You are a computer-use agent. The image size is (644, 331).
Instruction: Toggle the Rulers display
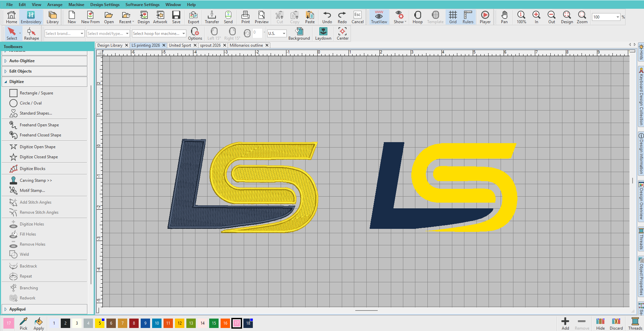(468, 17)
